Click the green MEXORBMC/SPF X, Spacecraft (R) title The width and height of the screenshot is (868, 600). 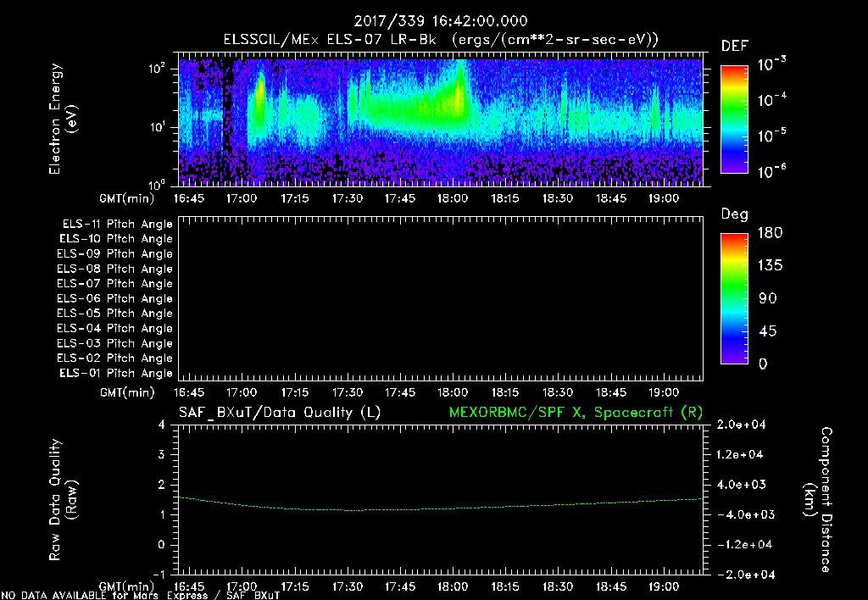click(x=576, y=413)
